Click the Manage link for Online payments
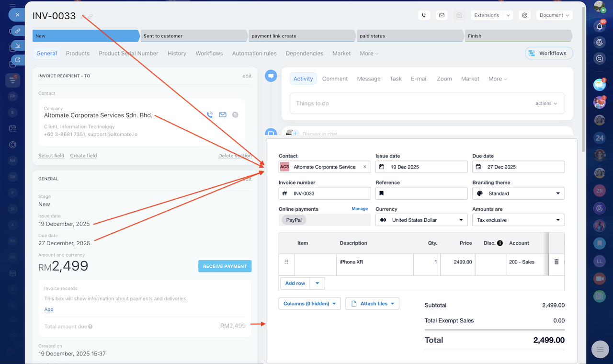613x364 pixels. coord(360,209)
